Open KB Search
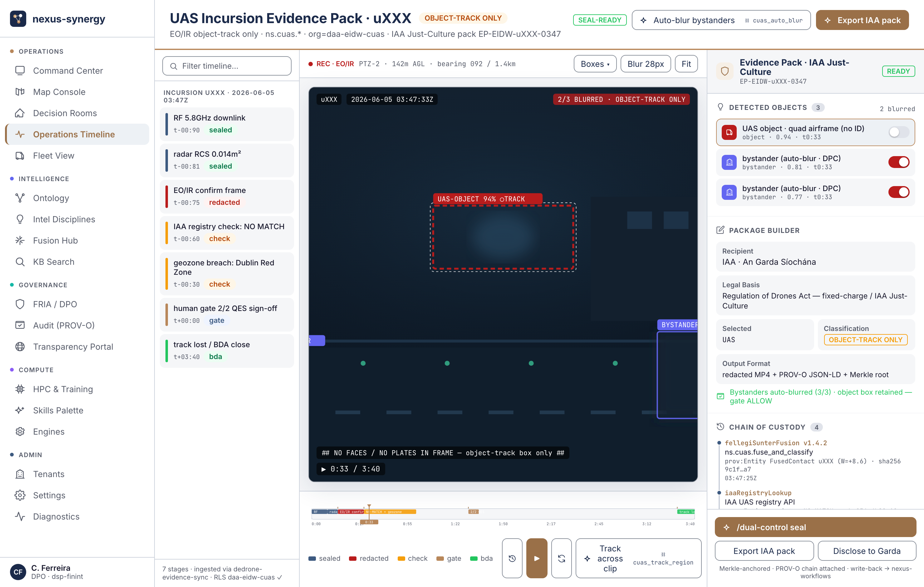Image resolution: width=924 pixels, height=587 pixels. 77,262
